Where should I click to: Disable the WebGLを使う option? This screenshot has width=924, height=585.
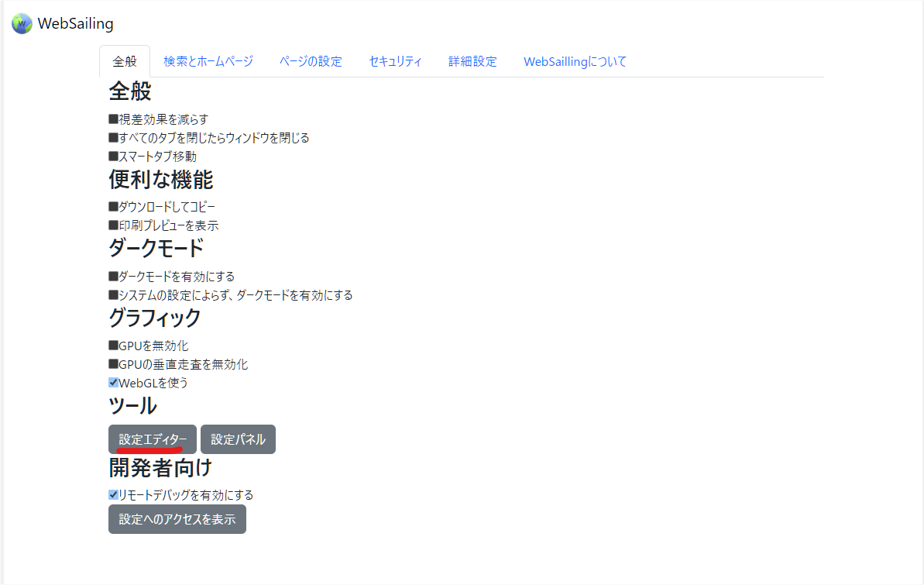(x=112, y=382)
